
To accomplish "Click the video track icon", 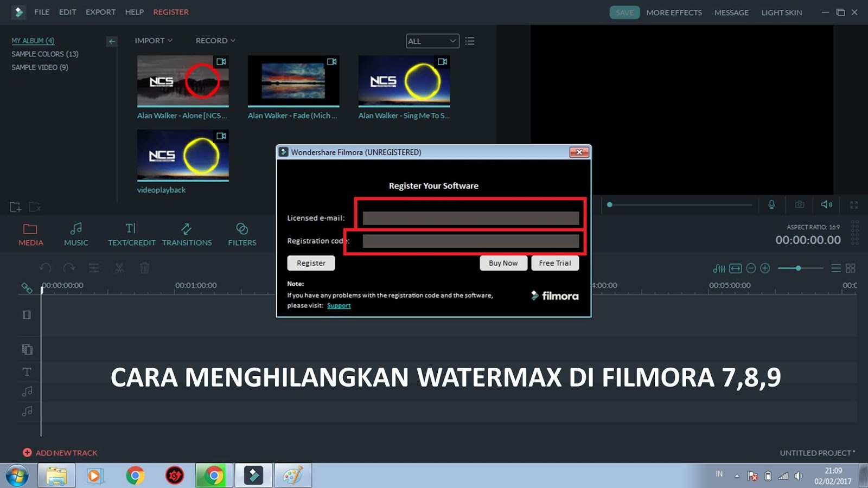I will tap(27, 315).
